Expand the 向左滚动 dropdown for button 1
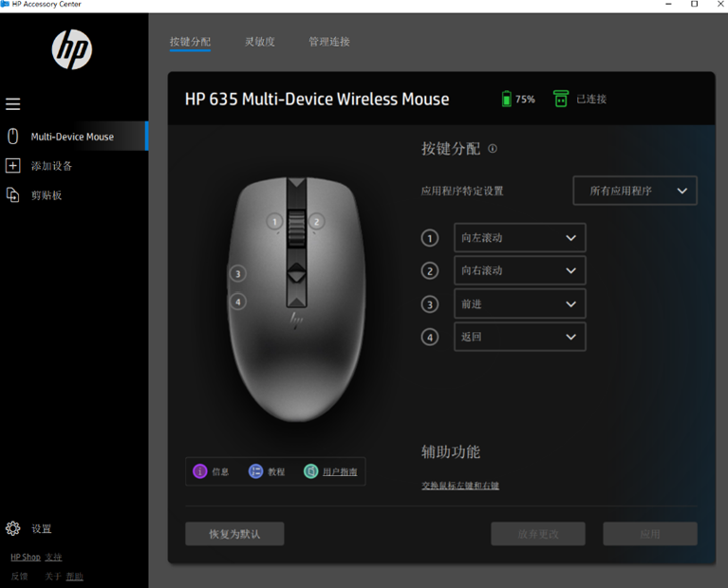This screenshot has height=588, width=728. pos(519,238)
